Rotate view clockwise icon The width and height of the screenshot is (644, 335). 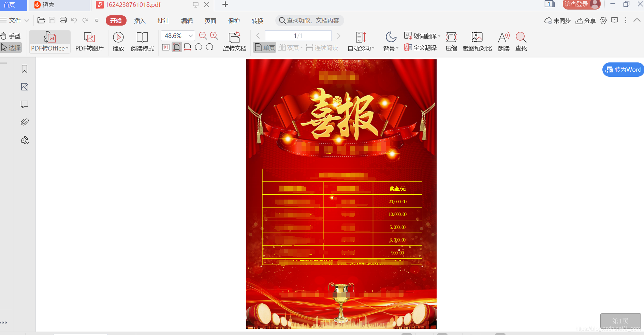(209, 47)
